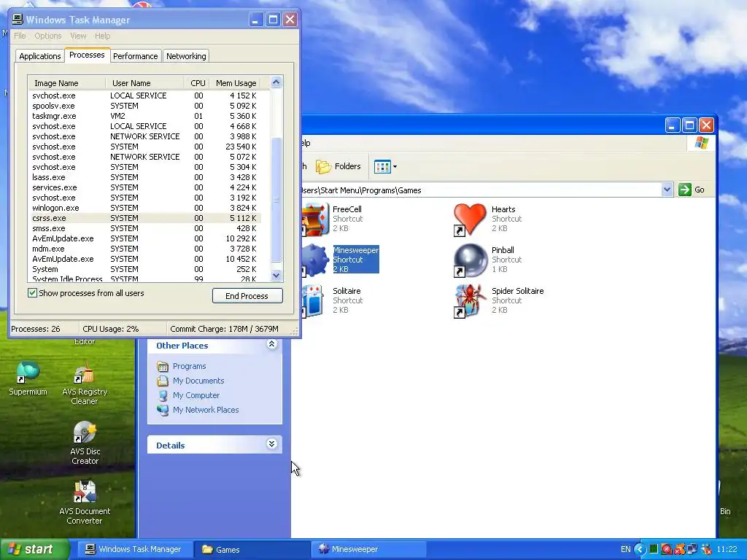
Task: Click the My Computer icon in Other Places
Action: [x=163, y=395]
